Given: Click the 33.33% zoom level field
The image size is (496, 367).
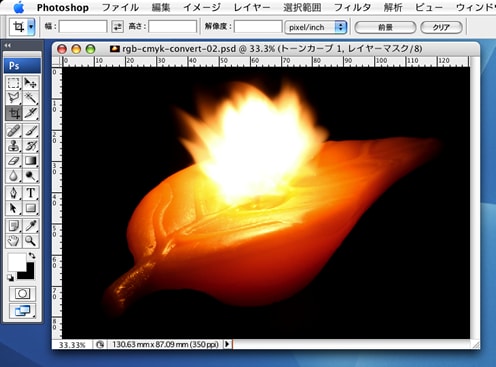Looking at the screenshot, I should coord(72,344).
